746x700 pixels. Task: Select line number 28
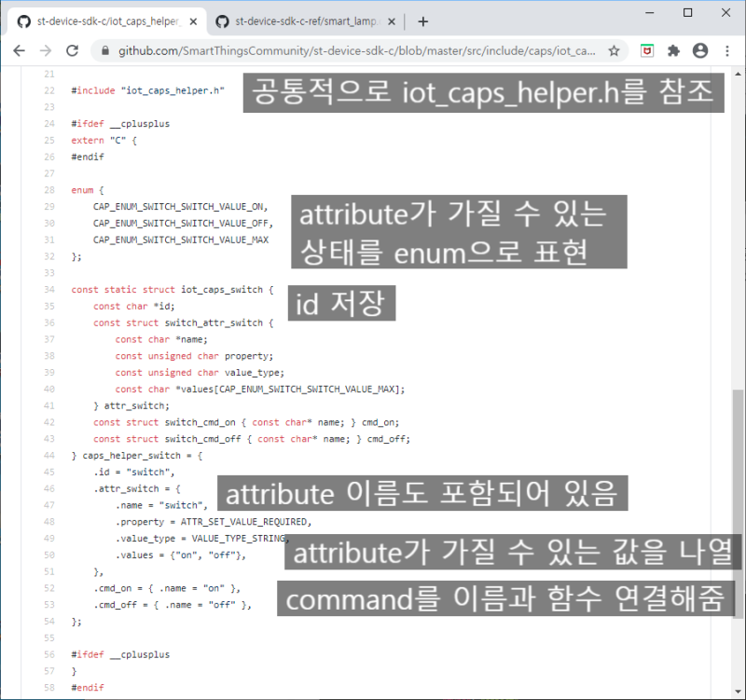coord(49,190)
